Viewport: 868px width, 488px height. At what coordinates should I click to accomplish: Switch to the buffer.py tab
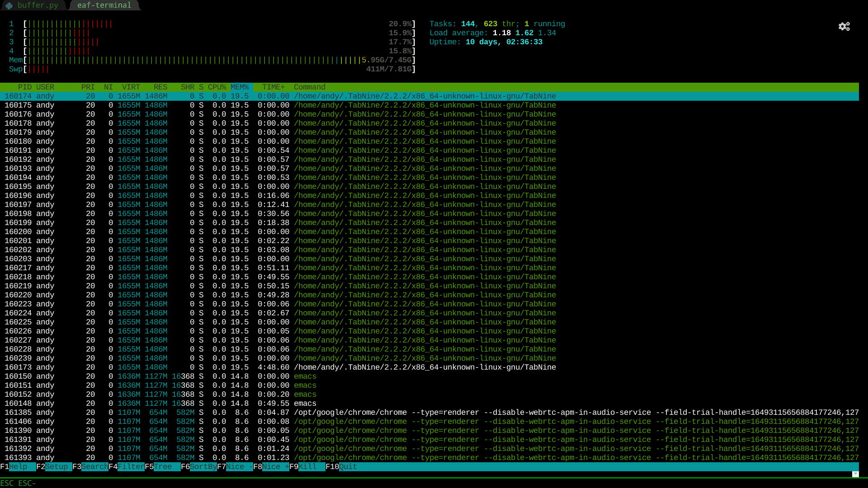point(38,5)
